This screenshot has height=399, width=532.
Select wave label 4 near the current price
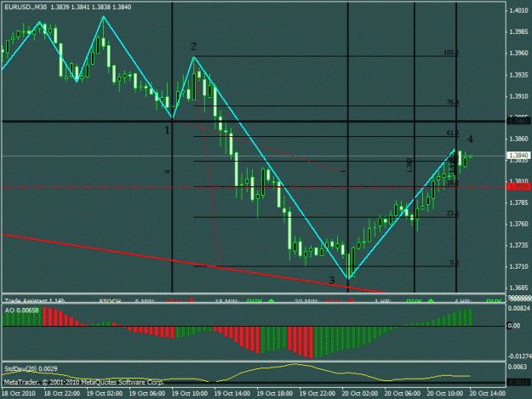point(470,139)
